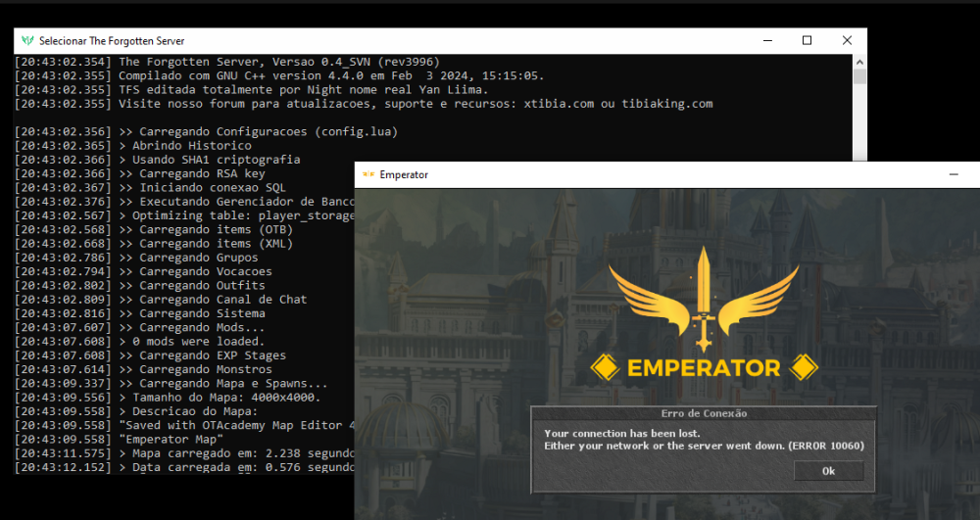The height and width of the screenshot is (520, 980).
Task: Click The Forgotten Server title bar app icon
Action: click(x=27, y=40)
